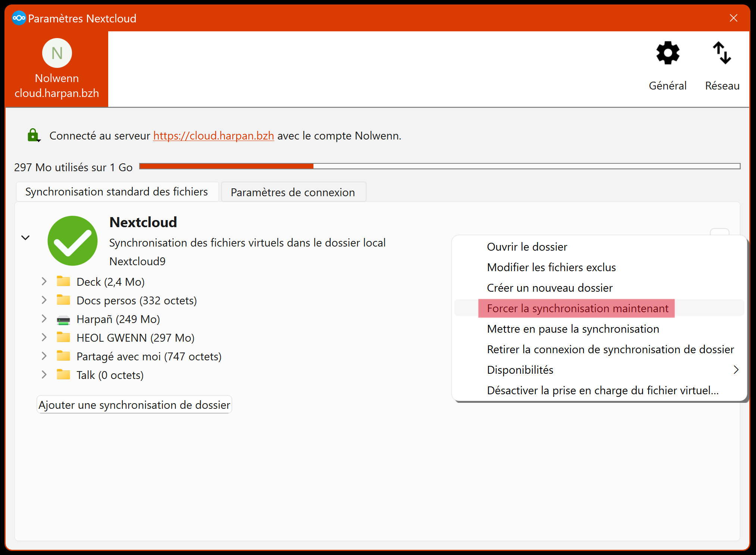This screenshot has width=756, height=555.
Task: Choose Modifier les fichiers exclus
Action: tap(599, 267)
